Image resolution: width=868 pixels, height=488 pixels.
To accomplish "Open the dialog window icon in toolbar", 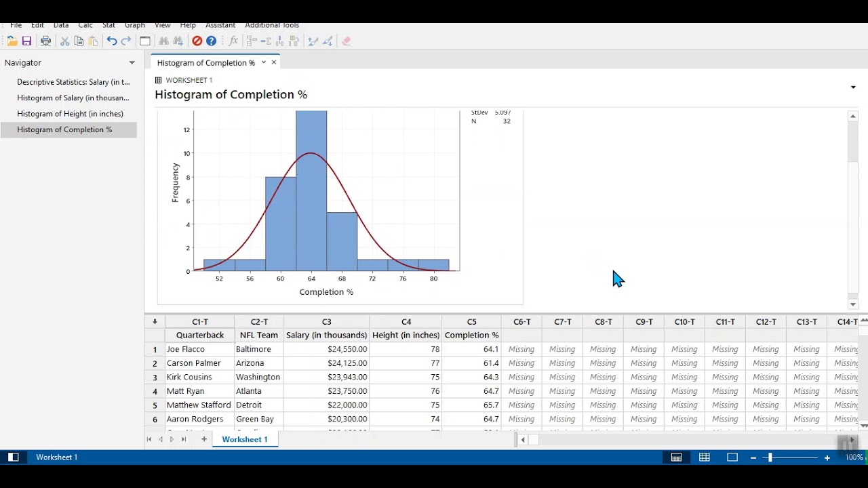I will point(145,41).
